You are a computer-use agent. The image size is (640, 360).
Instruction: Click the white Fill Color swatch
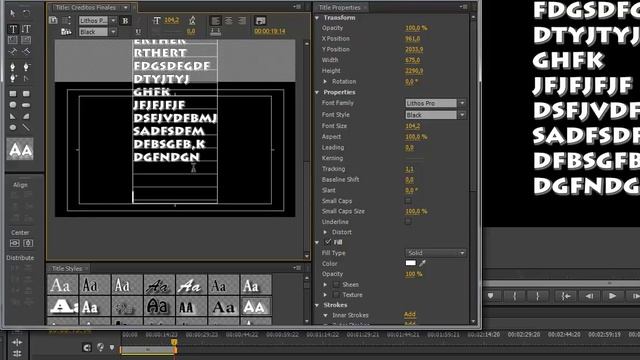[x=411, y=263]
